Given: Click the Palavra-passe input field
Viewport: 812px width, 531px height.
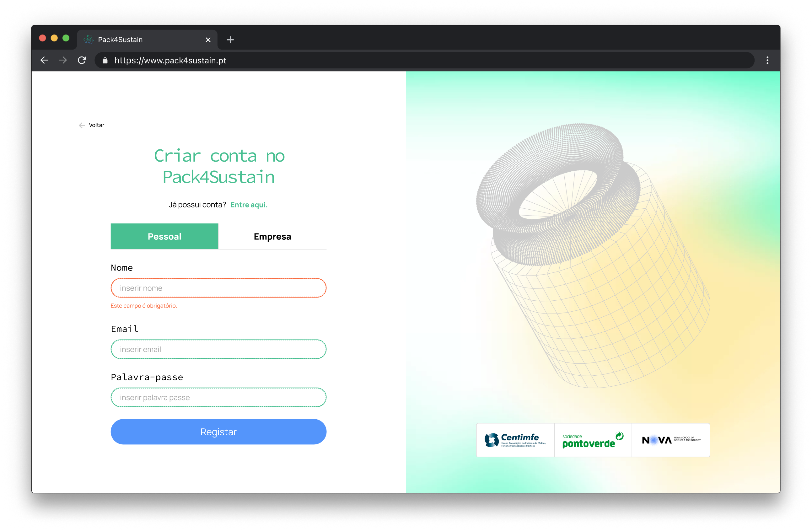Looking at the screenshot, I should point(218,397).
